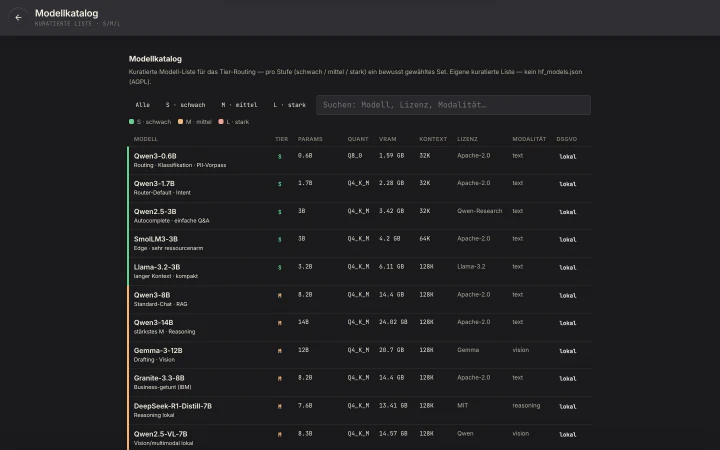Viewport: 720px width, 450px height.
Task: Click the lokal badge in Qwen3-0.6B row
Action: click(x=568, y=157)
